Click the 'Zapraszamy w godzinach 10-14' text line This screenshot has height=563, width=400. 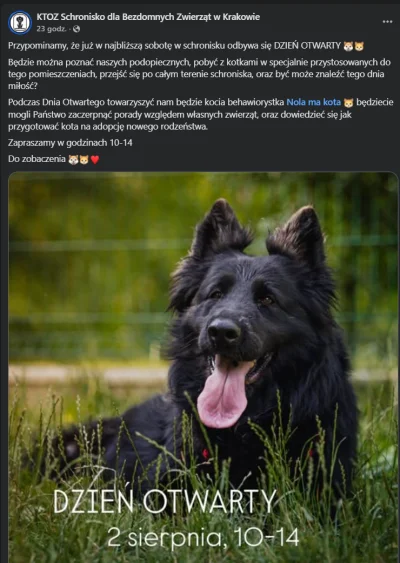click(x=70, y=143)
